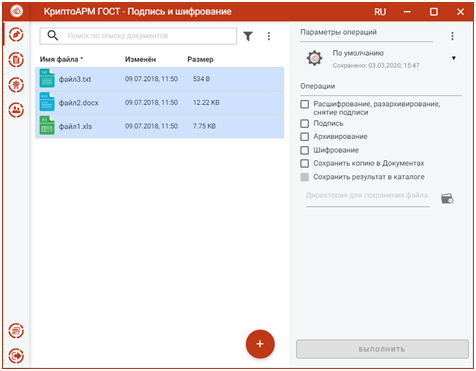476x371 pixels.
Task: Tick the Архивирование checkbox
Action: tap(305, 137)
